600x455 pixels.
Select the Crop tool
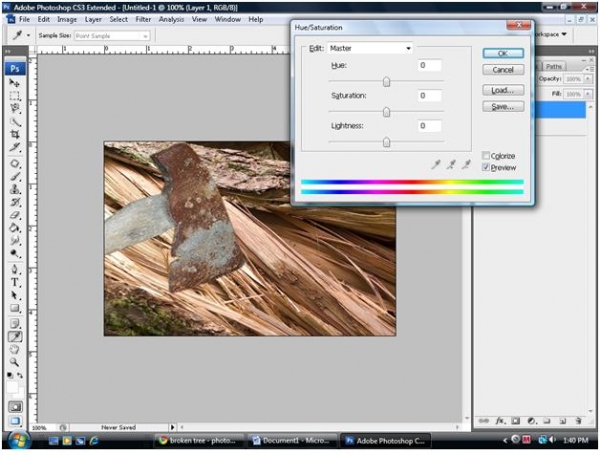pos(15,134)
